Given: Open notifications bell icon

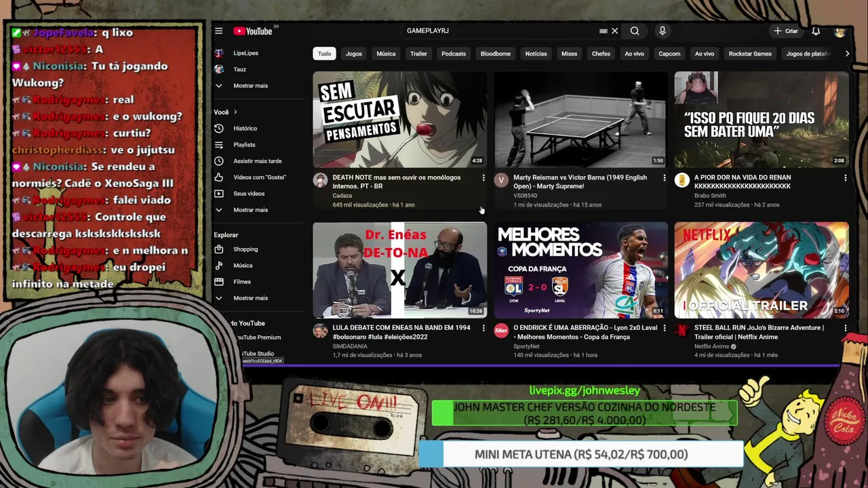Looking at the screenshot, I should [816, 31].
